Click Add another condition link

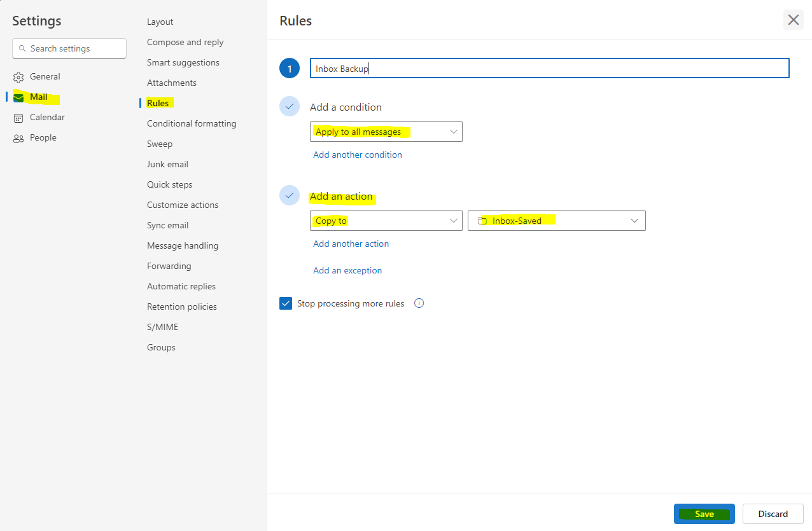pos(358,155)
